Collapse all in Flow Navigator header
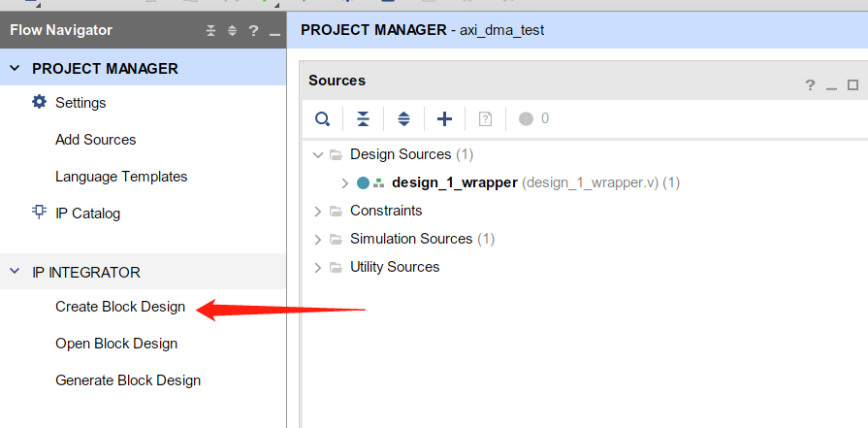 tap(210, 30)
